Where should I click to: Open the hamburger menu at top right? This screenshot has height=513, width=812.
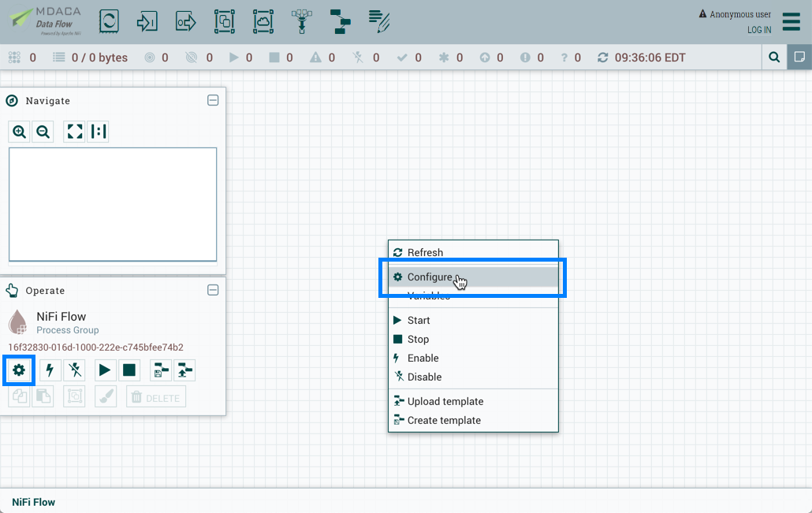pyautogui.click(x=791, y=22)
